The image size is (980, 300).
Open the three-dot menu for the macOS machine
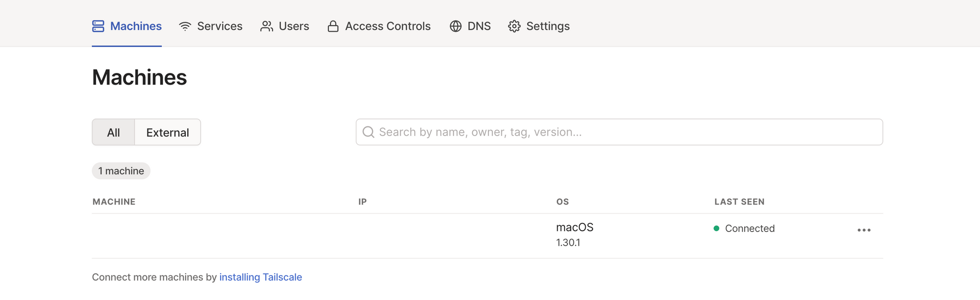coord(864,230)
